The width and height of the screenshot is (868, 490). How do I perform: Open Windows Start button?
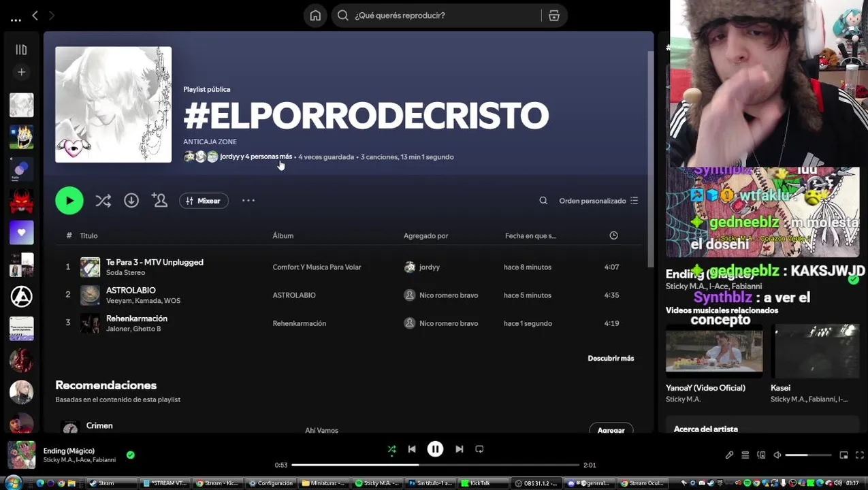pos(13,483)
